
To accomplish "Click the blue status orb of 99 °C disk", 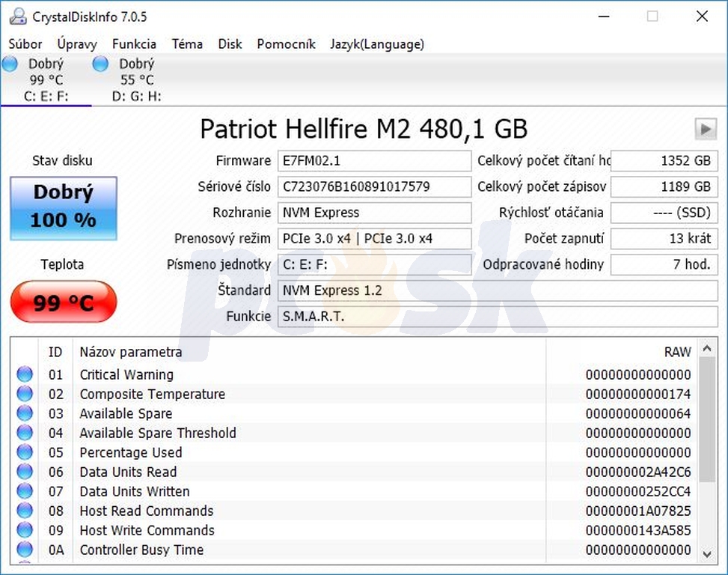I will pyautogui.click(x=10, y=64).
